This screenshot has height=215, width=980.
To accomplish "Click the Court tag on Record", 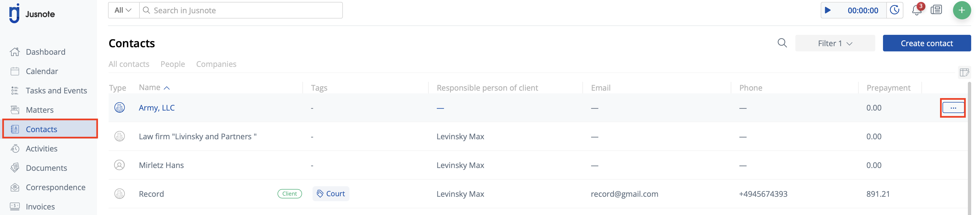I will point(331,194).
